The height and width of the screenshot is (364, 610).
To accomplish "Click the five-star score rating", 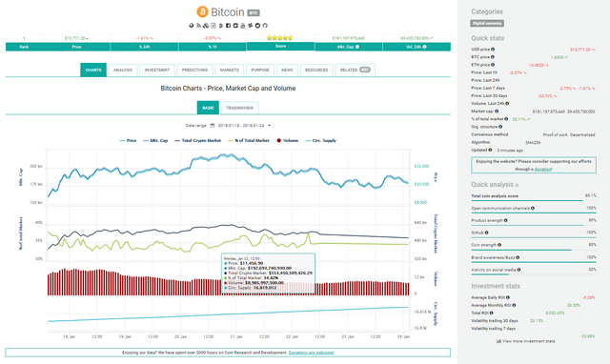I will click(x=279, y=38).
